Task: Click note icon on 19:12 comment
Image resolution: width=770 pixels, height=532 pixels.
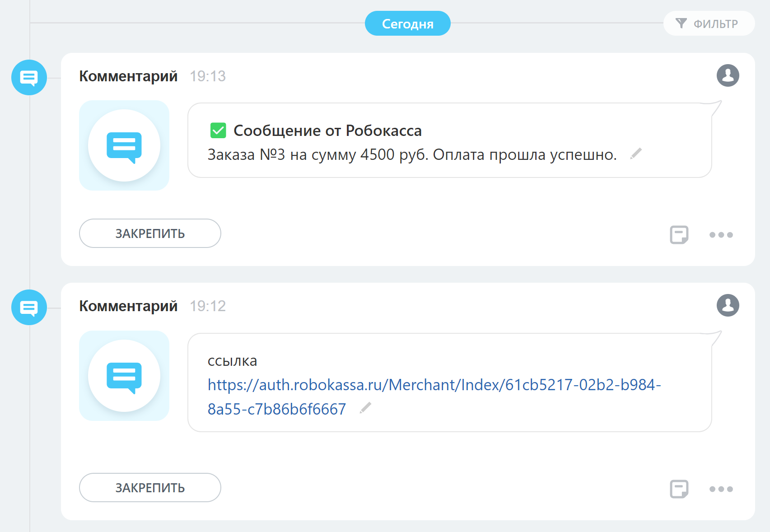Action: click(x=679, y=489)
